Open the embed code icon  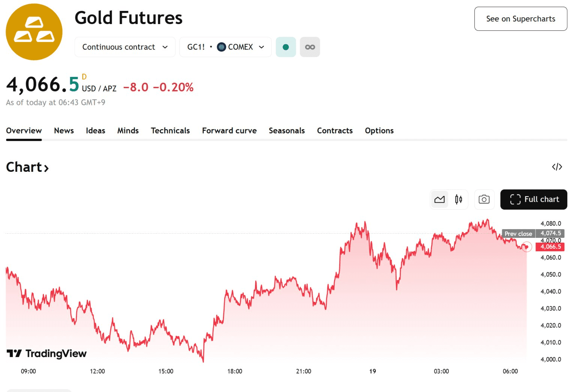[x=557, y=167]
